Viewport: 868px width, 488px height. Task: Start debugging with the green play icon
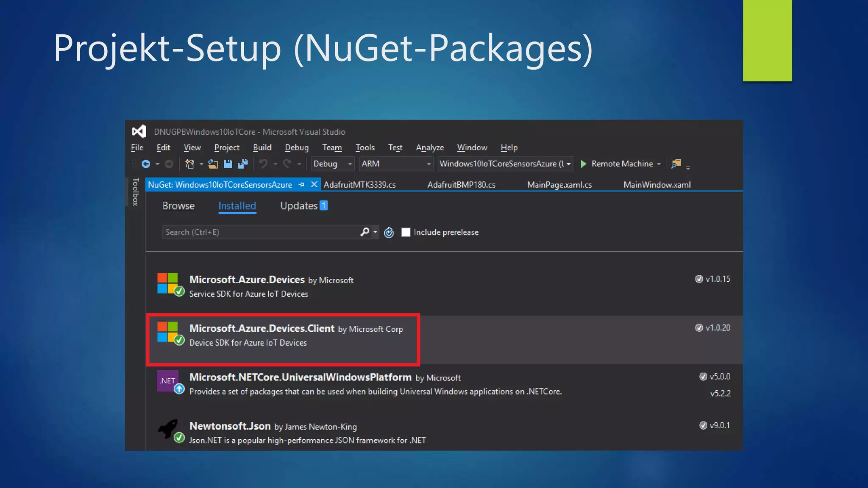click(584, 164)
